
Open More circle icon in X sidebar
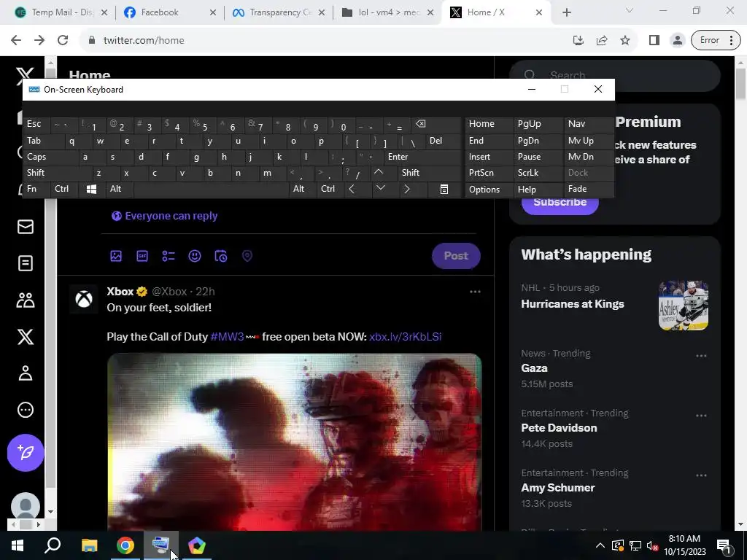click(26, 410)
